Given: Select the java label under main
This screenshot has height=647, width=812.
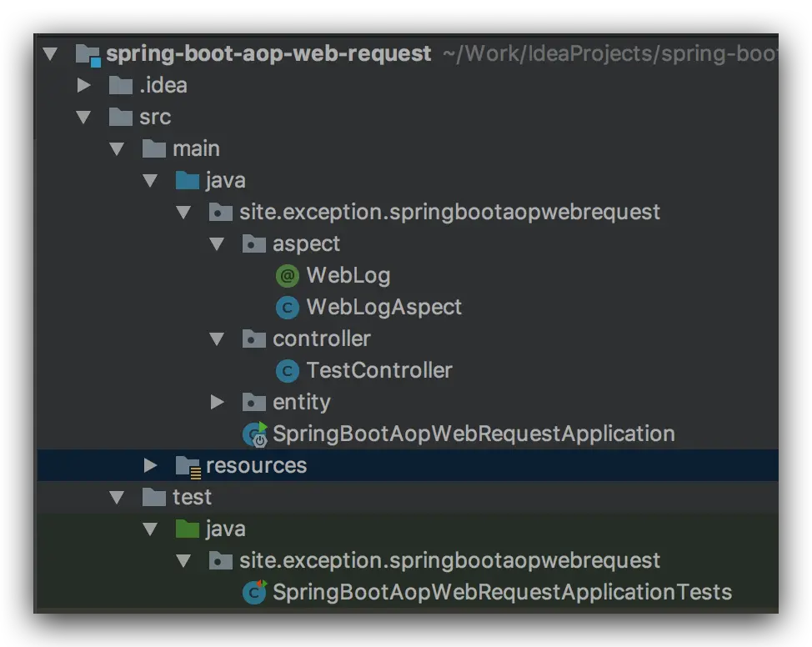Looking at the screenshot, I should 225,181.
